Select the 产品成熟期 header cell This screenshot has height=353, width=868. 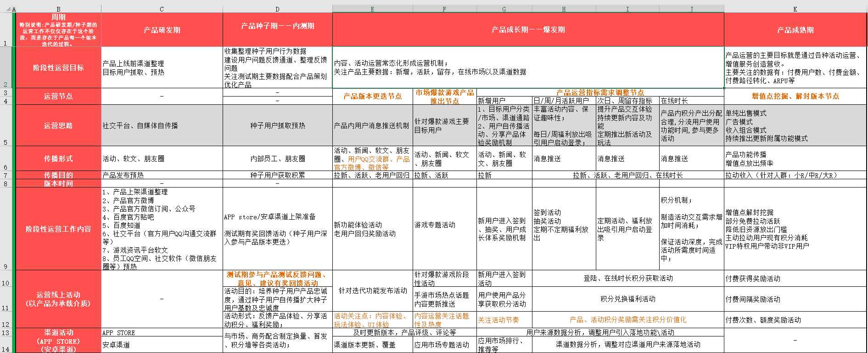tap(795, 30)
